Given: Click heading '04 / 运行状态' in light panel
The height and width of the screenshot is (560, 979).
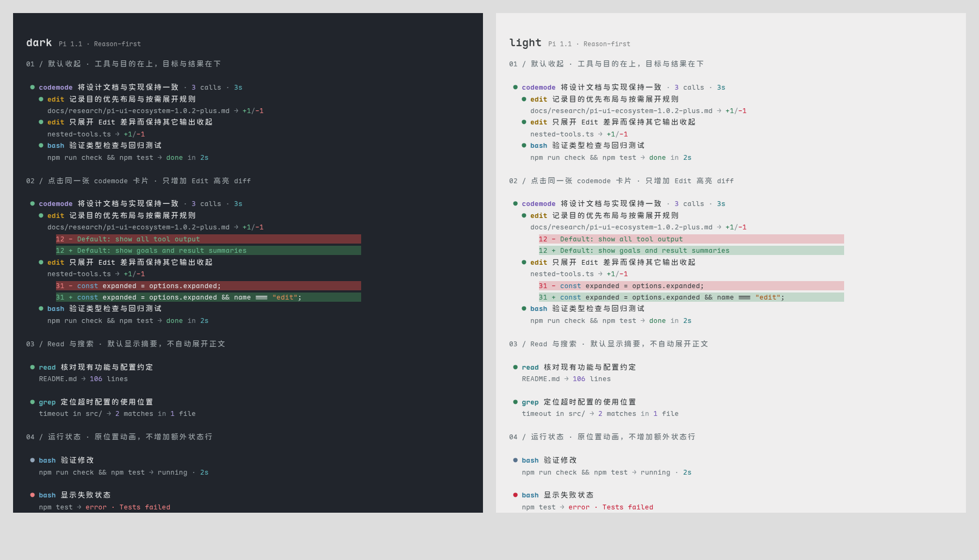Looking at the screenshot, I should coord(602,437).
